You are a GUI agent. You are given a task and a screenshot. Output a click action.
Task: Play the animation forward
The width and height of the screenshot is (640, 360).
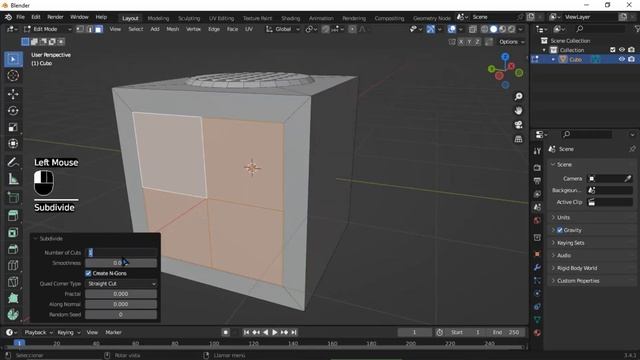click(x=275, y=332)
